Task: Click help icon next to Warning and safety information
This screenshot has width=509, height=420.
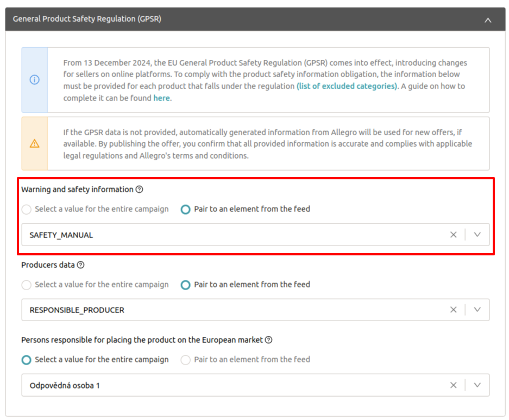Action: pos(139,190)
